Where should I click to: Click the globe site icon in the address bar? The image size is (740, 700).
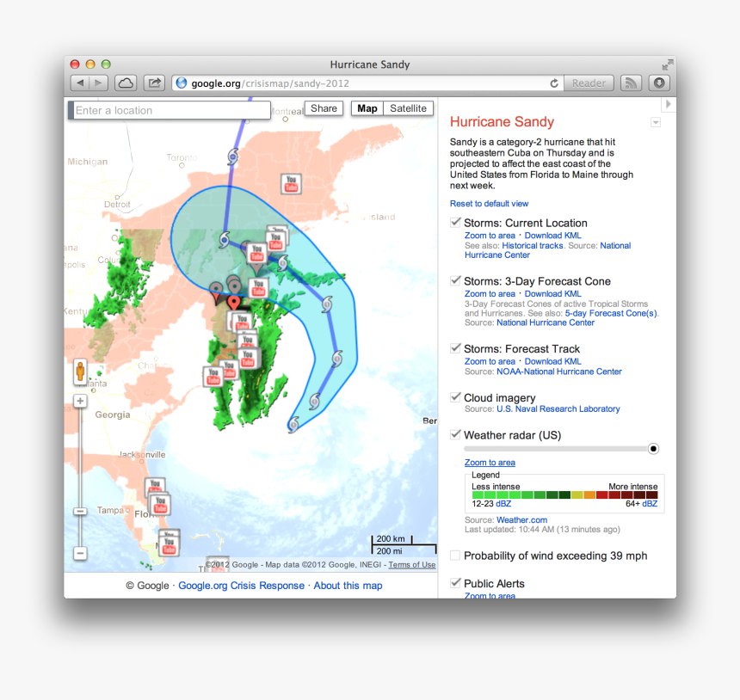pos(182,83)
